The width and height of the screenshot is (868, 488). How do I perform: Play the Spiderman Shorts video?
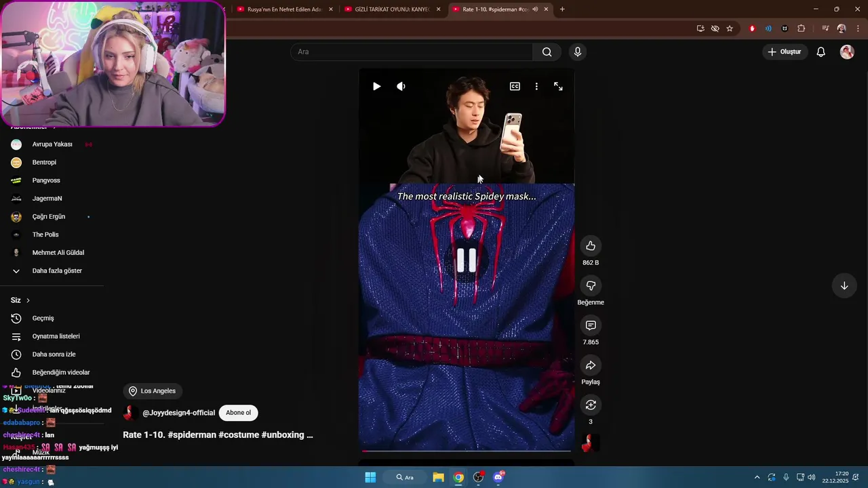[x=376, y=86]
